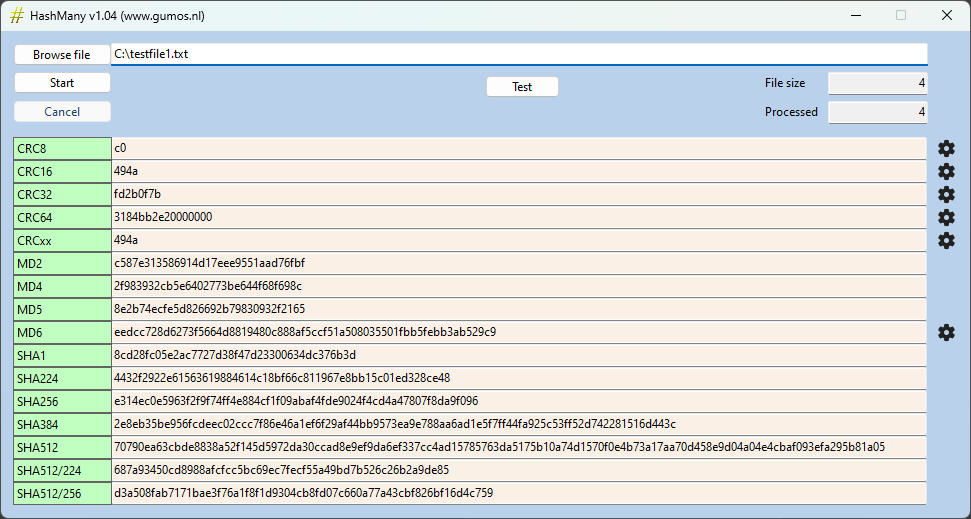971x519 pixels.
Task: Open settings gear for CRC32
Action: coord(946,194)
